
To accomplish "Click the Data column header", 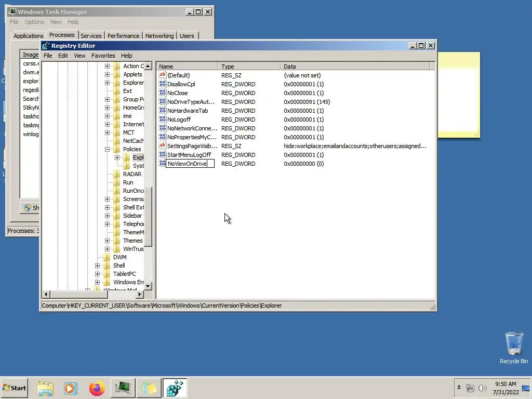I will (x=355, y=66).
